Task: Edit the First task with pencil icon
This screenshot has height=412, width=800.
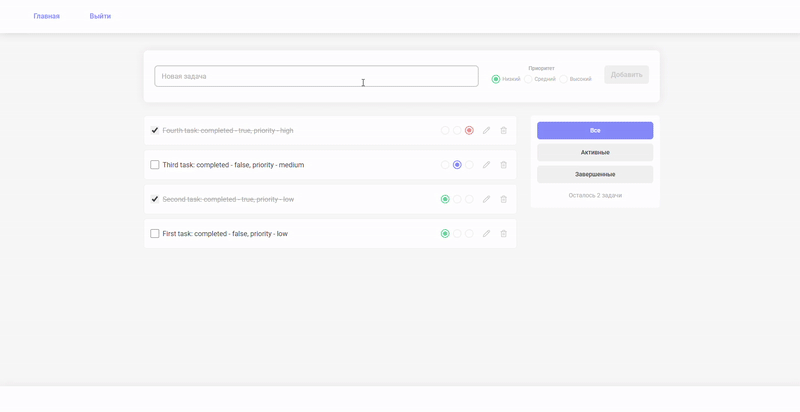Action: (x=486, y=234)
